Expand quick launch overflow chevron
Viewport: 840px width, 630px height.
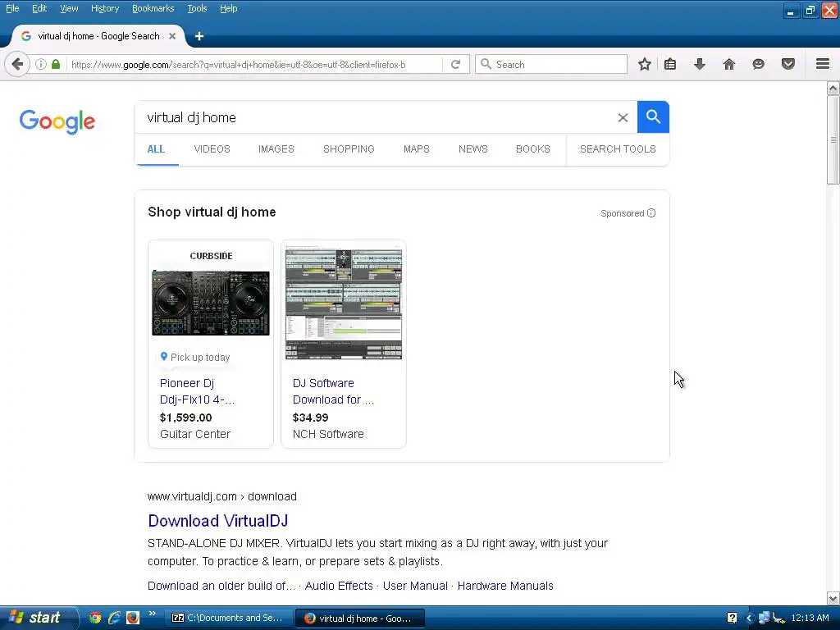pos(152,614)
